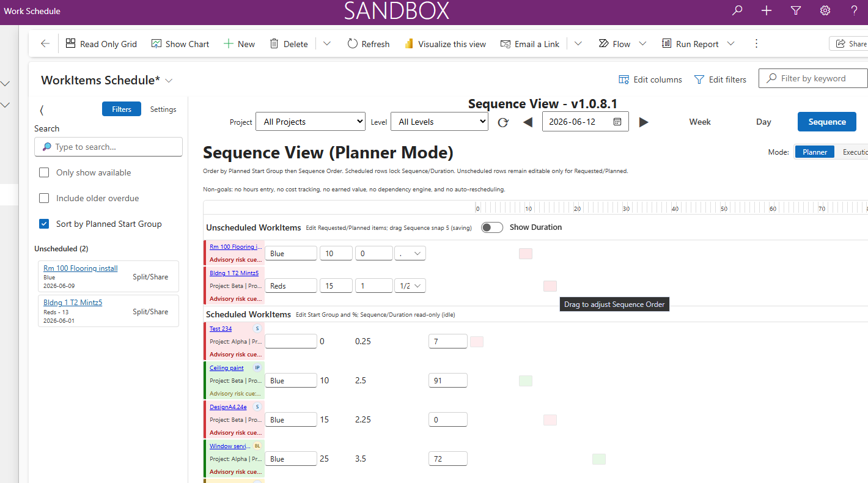Click the New command
The height and width of the screenshot is (483, 868).
[239, 43]
